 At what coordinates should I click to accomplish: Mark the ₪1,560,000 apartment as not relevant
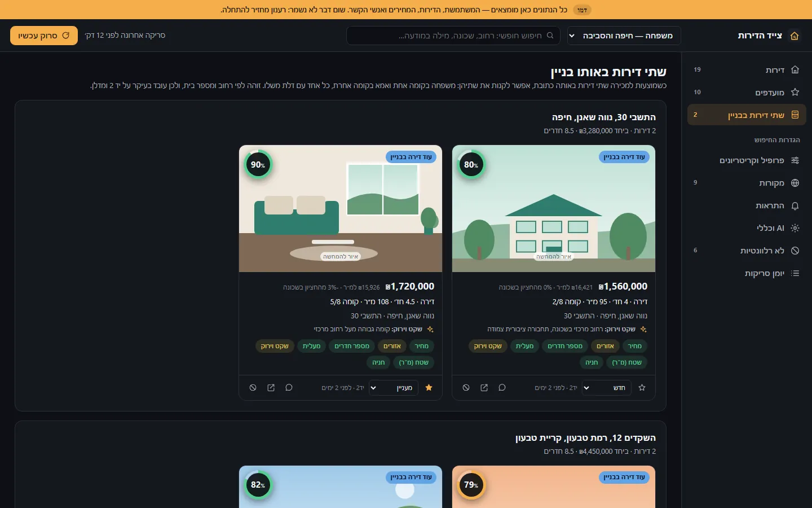click(x=466, y=388)
